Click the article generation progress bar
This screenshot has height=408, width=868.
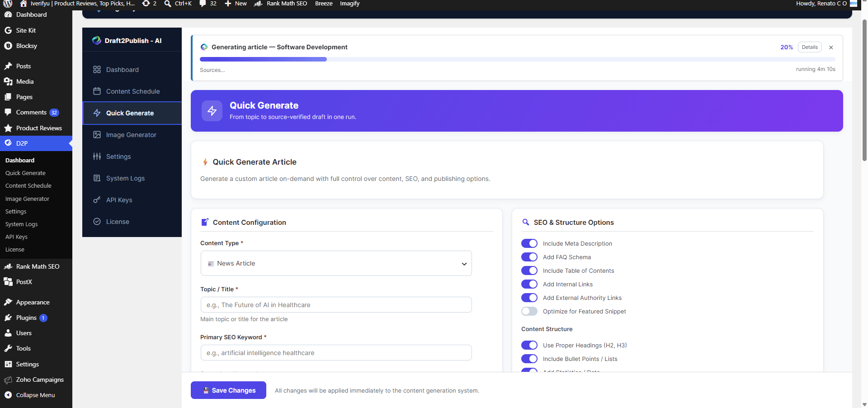(x=517, y=59)
